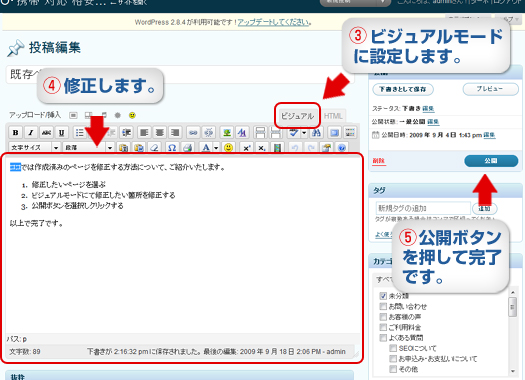Add an image via the upload/insert row

73,116
